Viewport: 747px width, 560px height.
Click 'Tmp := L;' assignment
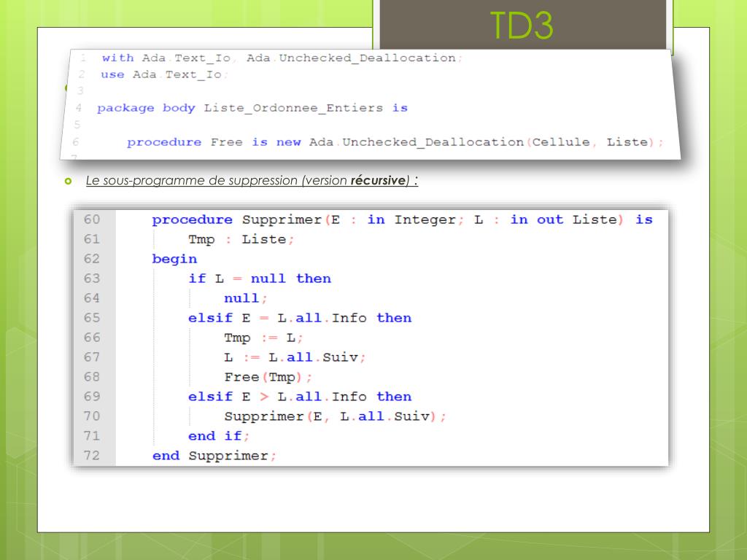263,338
